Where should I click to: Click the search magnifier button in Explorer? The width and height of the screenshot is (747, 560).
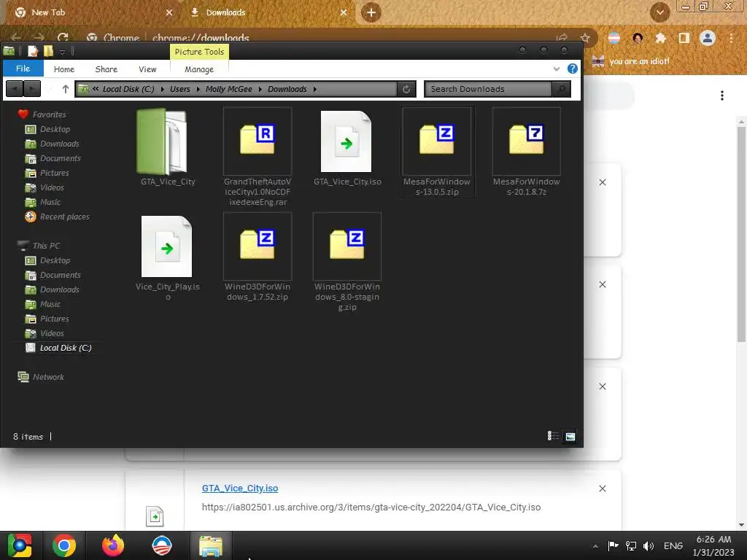(561, 89)
